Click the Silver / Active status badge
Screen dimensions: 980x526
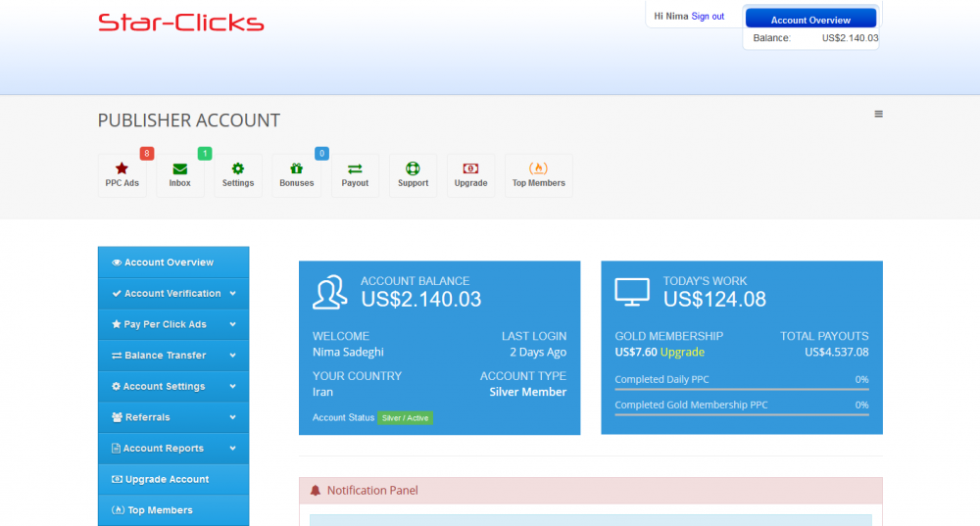pos(405,418)
